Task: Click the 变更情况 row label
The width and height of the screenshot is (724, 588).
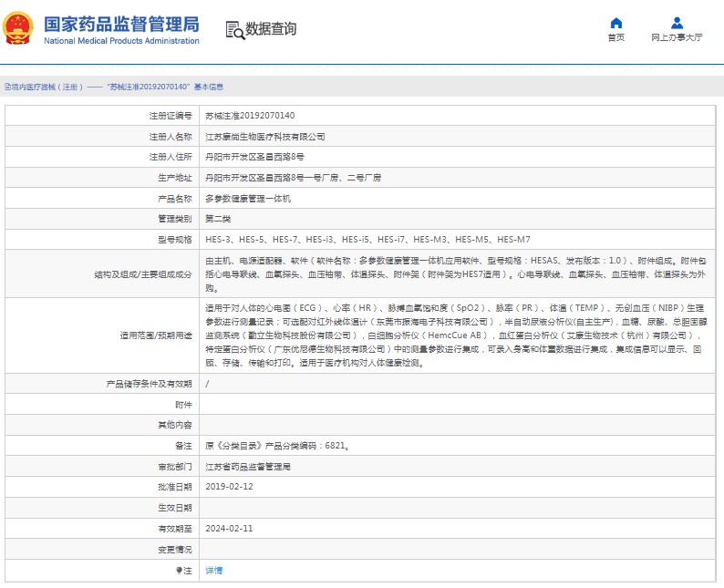Action: (x=175, y=550)
